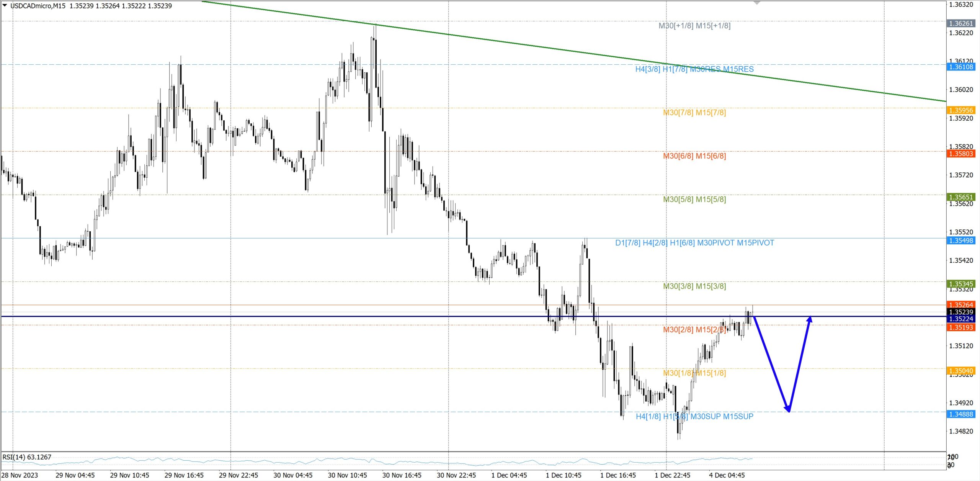Click the blue 1.36108 price tag
Viewport: 980px width, 481px height.
click(961, 67)
